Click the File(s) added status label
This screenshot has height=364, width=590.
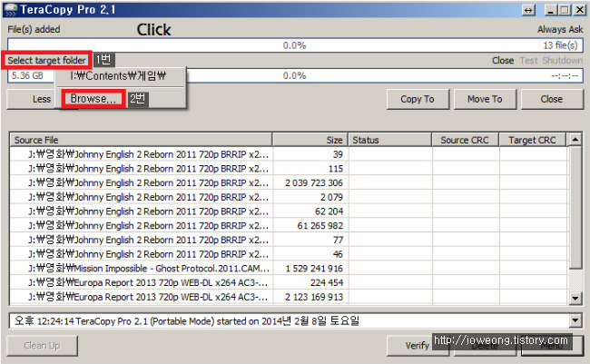click(34, 29)
